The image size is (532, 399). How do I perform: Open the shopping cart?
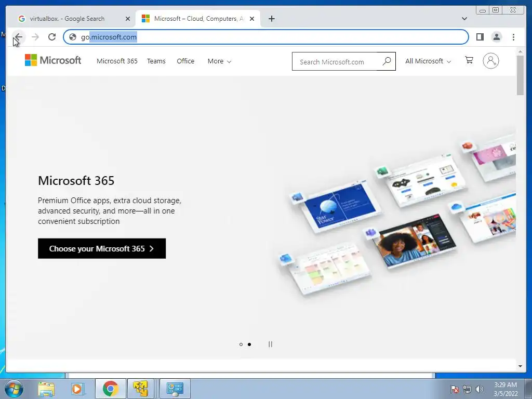click(469, 60)
